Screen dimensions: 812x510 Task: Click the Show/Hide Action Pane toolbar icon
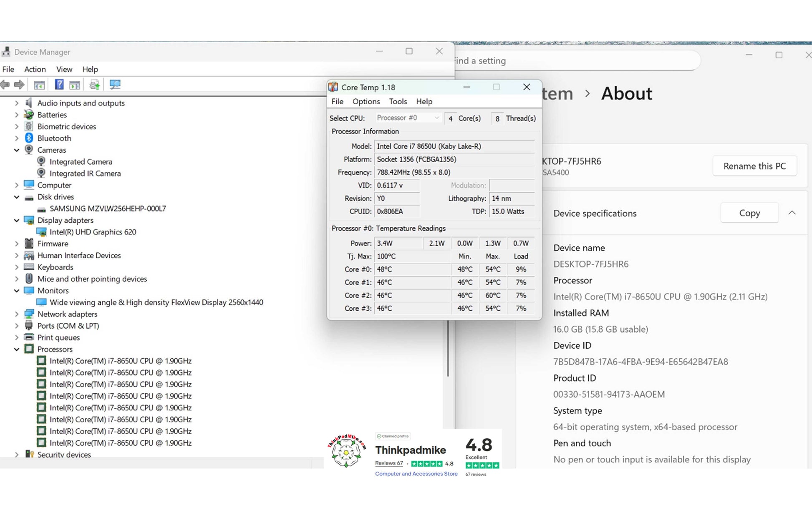pyautogui.click(x=75, y=85)
